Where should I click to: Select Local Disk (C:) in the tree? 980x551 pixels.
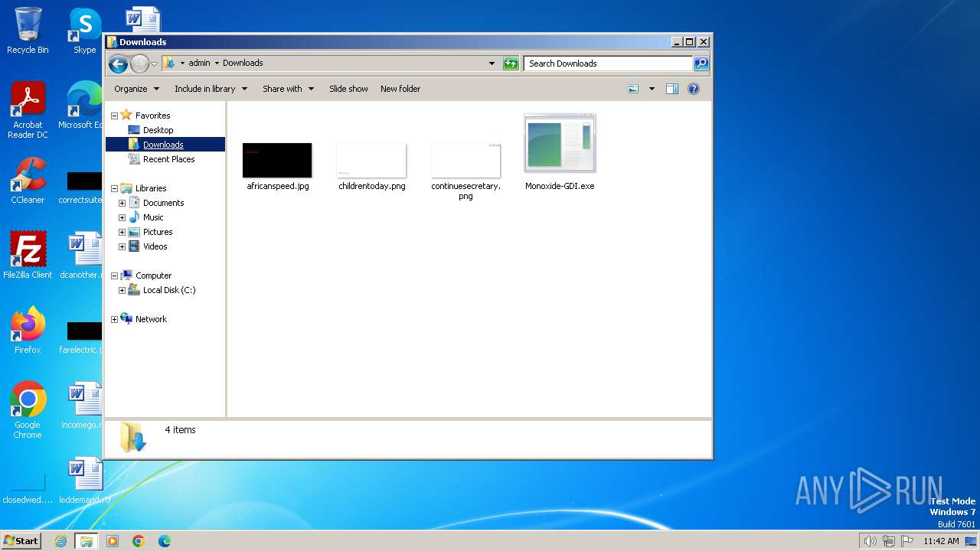(168, 290)
